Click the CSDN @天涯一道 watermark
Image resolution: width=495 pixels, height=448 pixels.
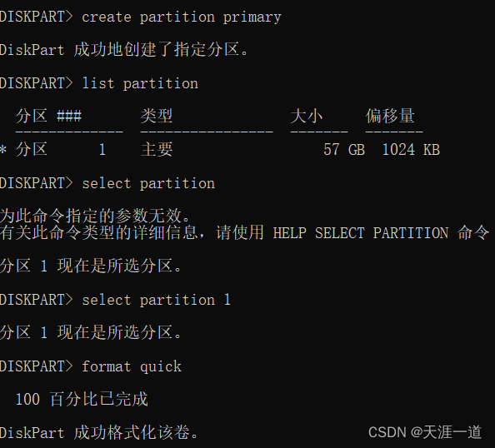pyautogui.click(x=425, y=432)
